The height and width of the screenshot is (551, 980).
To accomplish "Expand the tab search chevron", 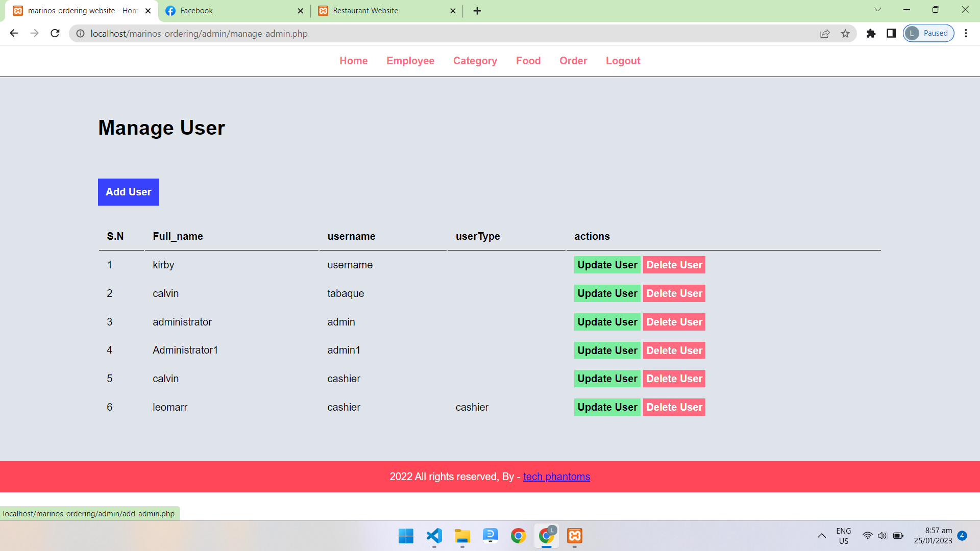I will [x=877, y=10].
